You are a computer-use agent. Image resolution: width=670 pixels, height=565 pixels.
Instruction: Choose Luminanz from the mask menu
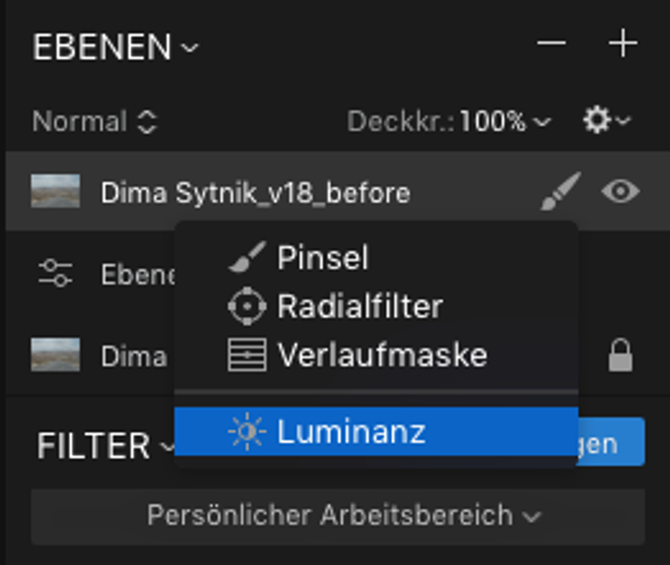pos(376,432)
